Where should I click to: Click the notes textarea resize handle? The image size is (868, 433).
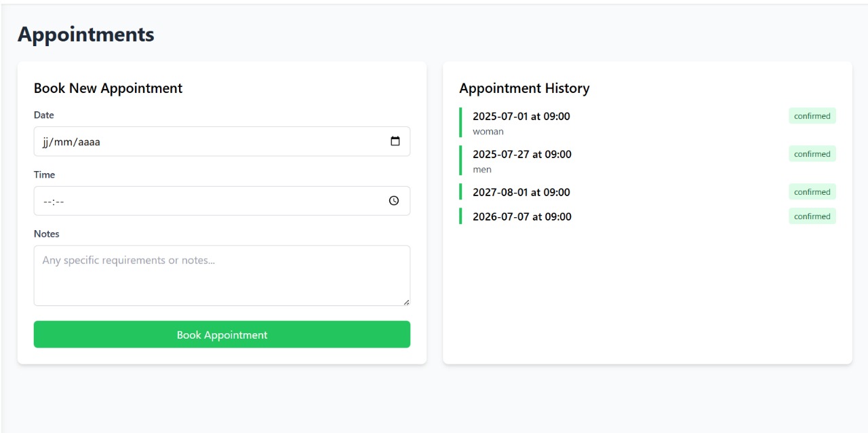tap(406, 302)
